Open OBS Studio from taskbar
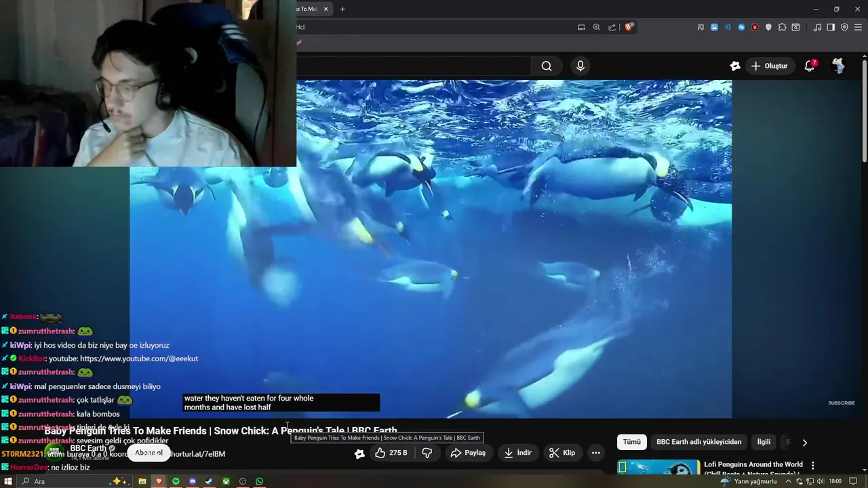868x488 pixels. (x=243, y=481)
